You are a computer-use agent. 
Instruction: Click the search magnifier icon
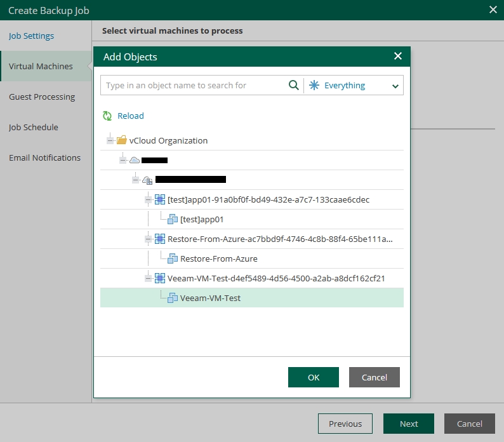pos(293,86)
